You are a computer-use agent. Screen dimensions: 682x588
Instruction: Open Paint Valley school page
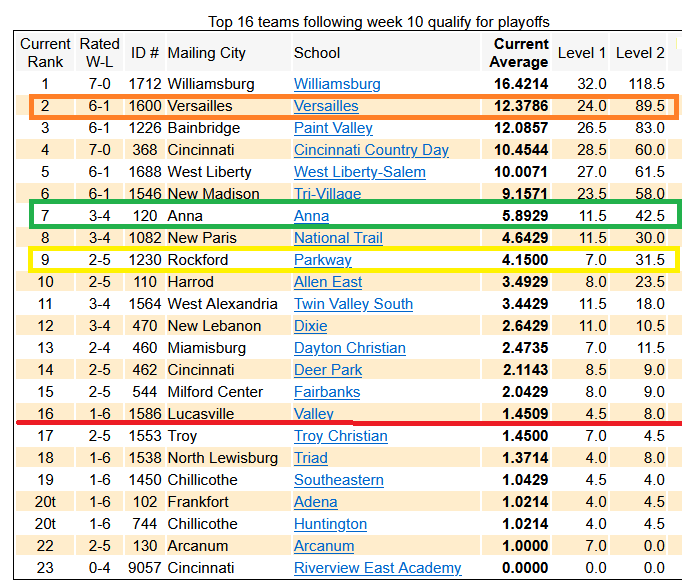click(x=333, y=128)
